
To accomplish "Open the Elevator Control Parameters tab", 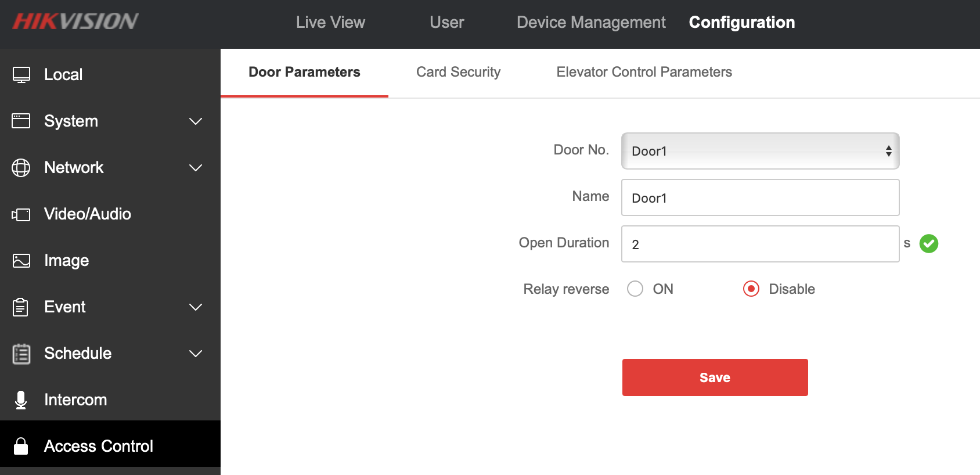I will tap(644, 72).
